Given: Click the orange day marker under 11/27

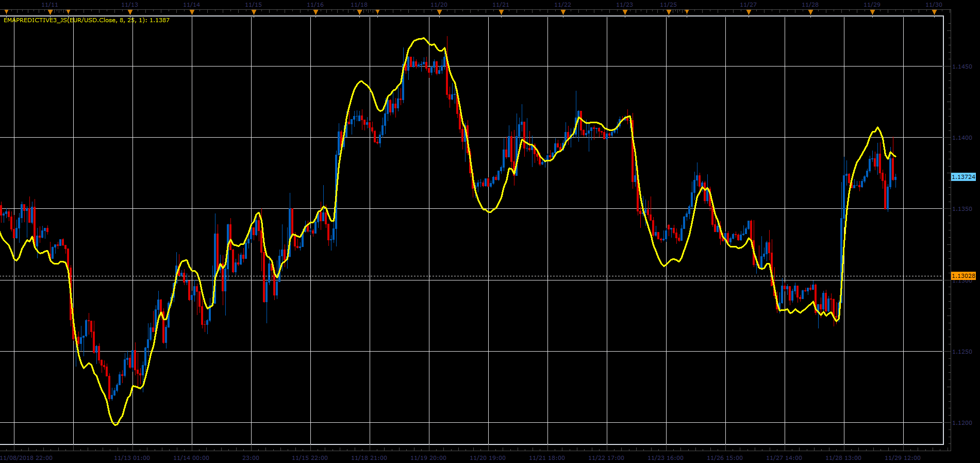Looking at the screenshot, I should coord(749,11).
